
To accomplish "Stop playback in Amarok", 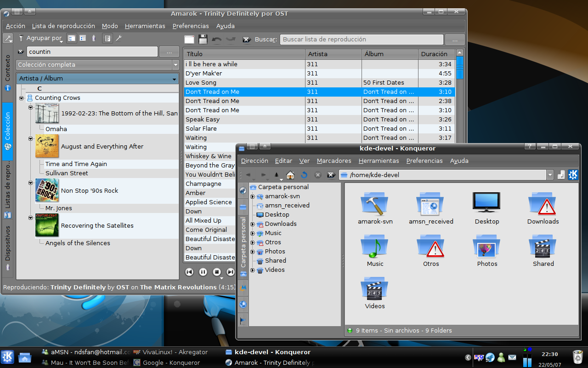I will [217, 272].
